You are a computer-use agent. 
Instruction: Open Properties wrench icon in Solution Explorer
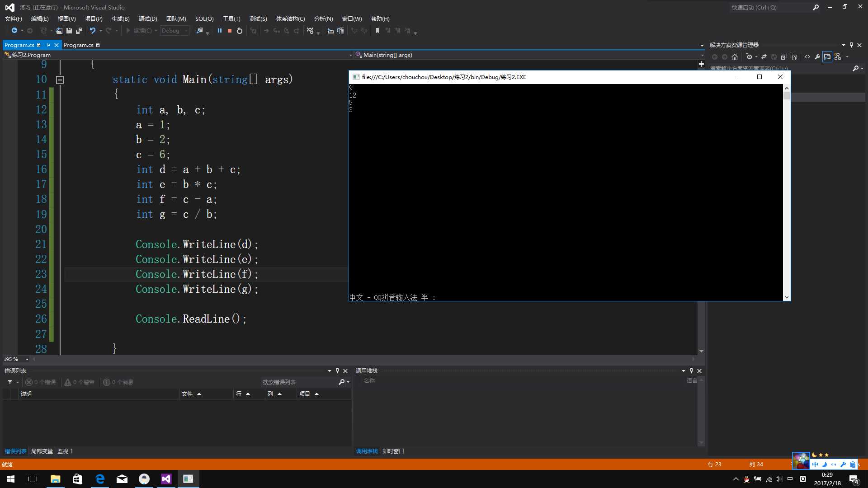point(817,57)
